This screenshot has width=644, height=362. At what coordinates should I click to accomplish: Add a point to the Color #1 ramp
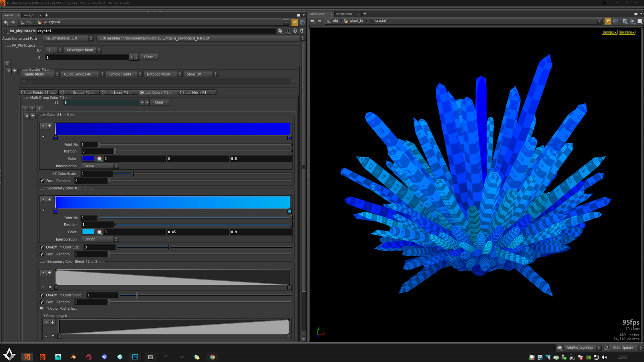tap(50, 126)
